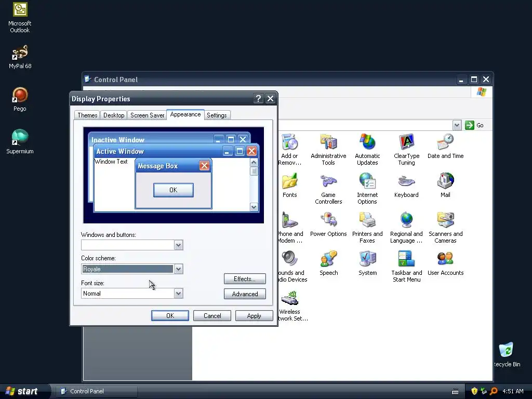This screenshot has width=532, height=399.
Task: Switch to the Settings tab
Action: pyautogui.click(x=217, y=115)
